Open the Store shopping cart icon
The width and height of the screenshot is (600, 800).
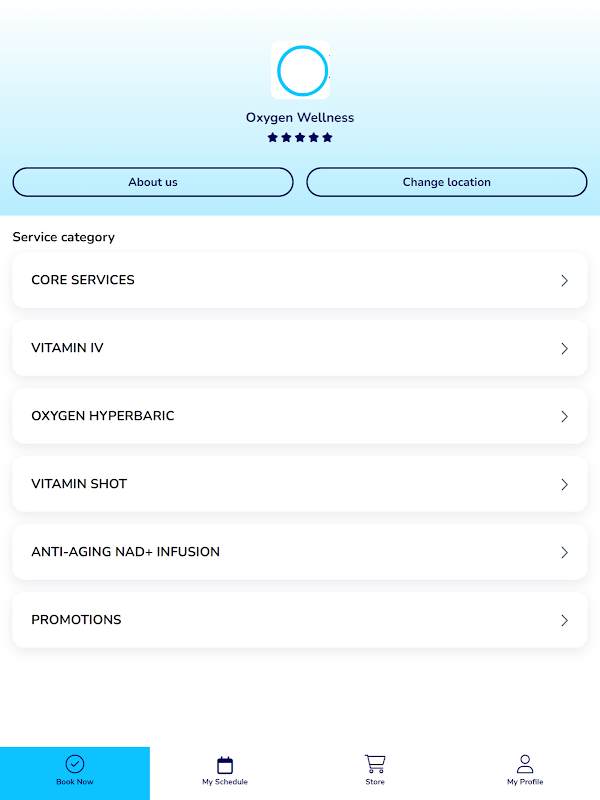pos(375,764)
